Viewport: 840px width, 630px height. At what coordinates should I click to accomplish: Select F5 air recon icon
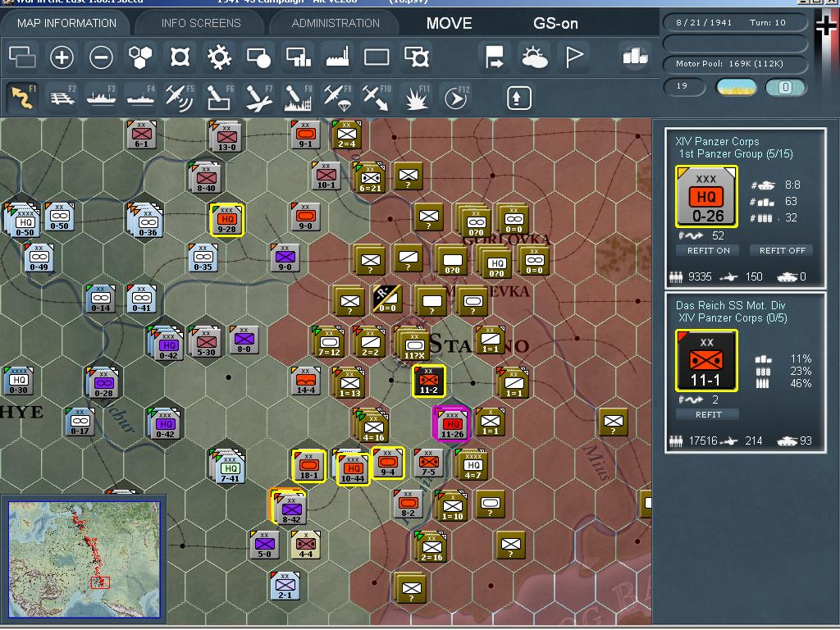coord(180,98)
